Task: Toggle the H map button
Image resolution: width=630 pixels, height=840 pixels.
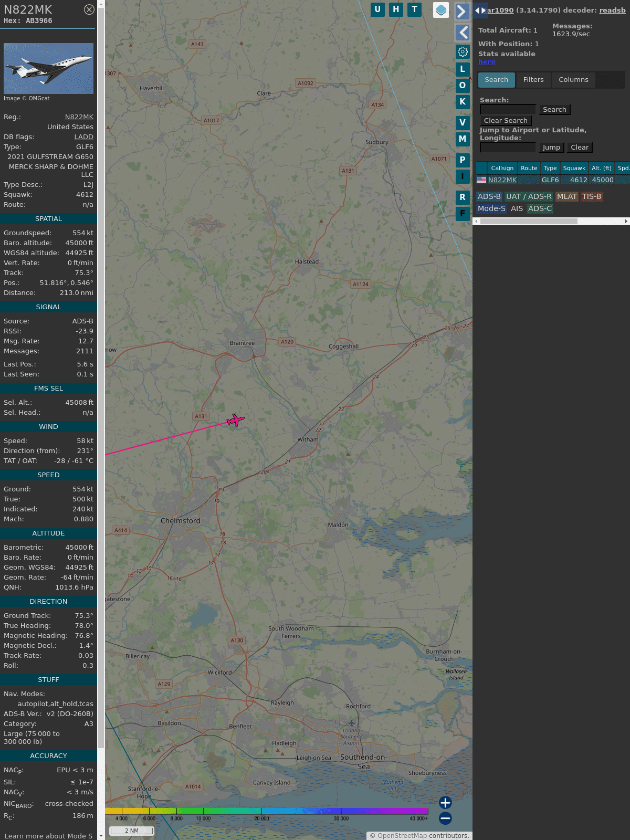Action: coord(396,9)
